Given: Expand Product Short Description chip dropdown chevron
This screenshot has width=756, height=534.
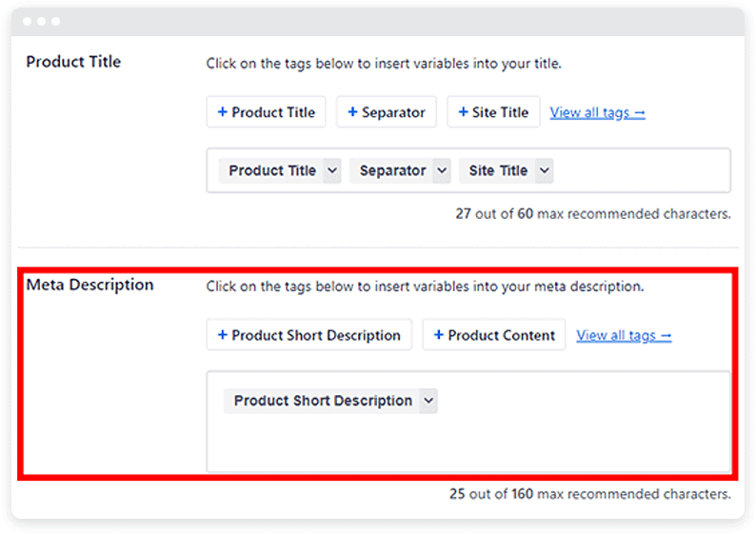Looking at the screenshot, I should [x=428, y=401].
